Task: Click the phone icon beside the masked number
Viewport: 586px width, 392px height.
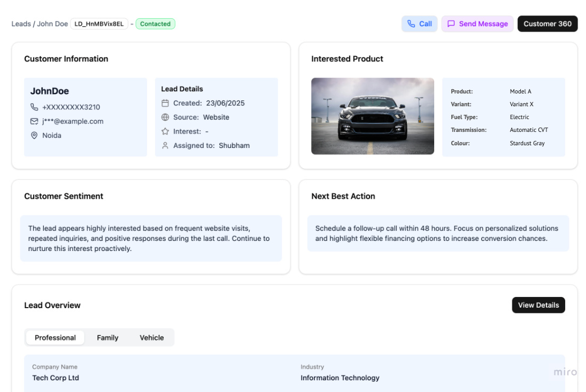Action: 34,107
